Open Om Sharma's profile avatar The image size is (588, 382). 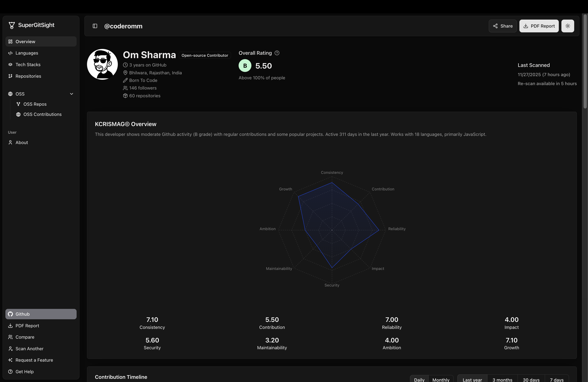point(102,64)
